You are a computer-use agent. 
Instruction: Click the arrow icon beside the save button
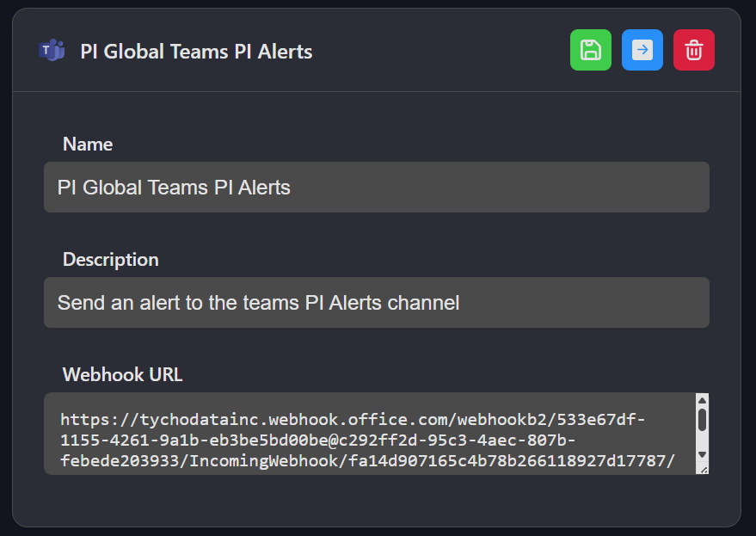tap(642, 50)
